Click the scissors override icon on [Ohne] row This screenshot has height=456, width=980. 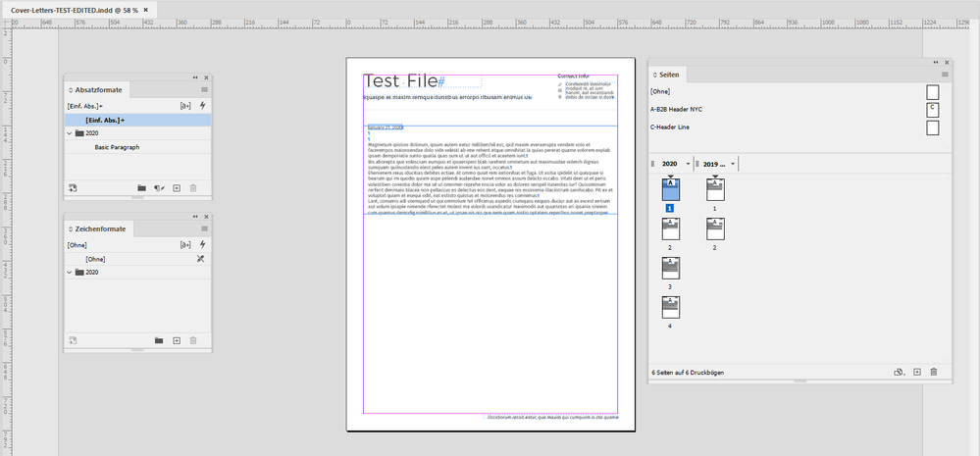point(201,259)
